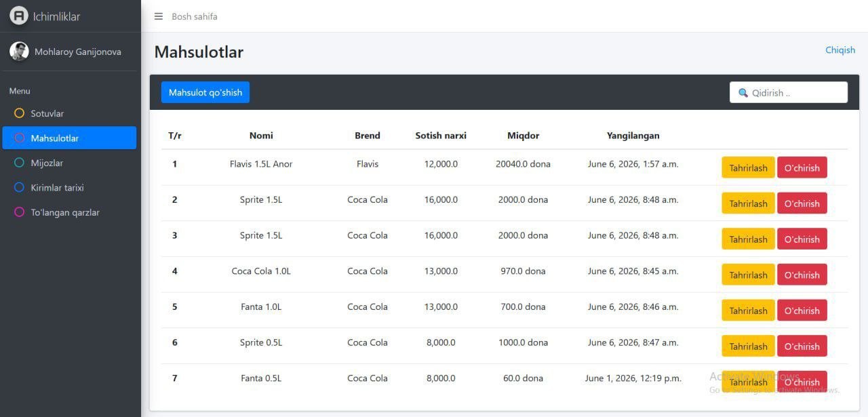Click the yellow circle icon beside Sotuvlar
This screenshot has height=417, width=868.
[19, 113]
